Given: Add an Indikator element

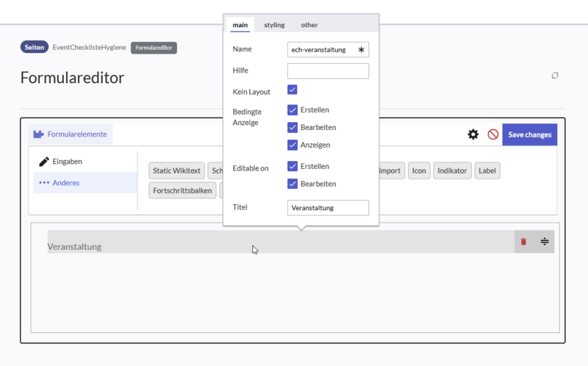Looking at the screenshot, I should tap(452, 171).
